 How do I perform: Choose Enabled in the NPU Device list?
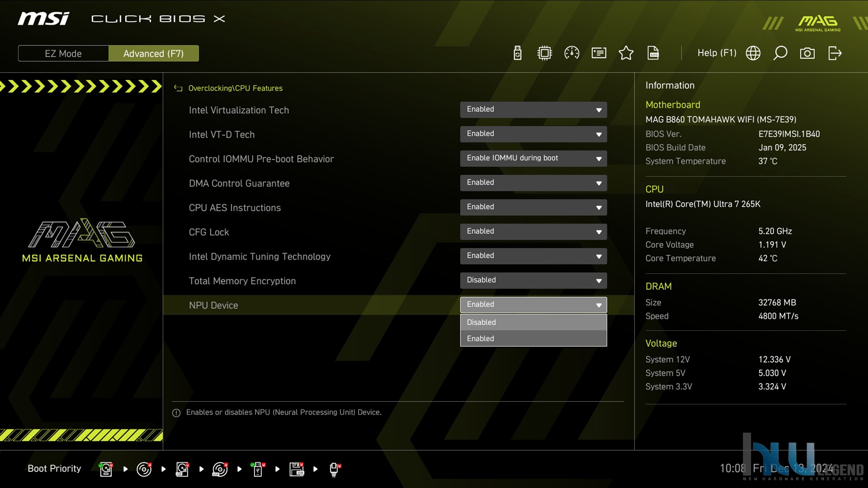534,339
